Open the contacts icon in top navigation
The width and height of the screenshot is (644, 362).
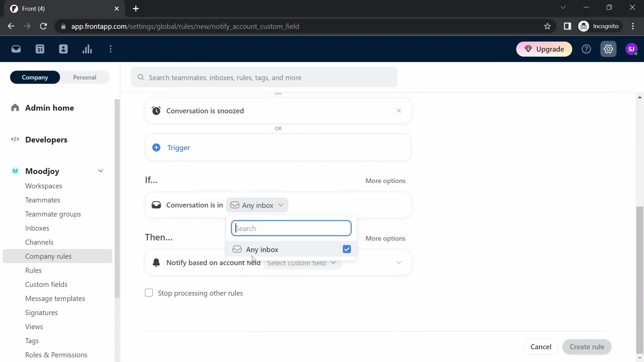63,49
